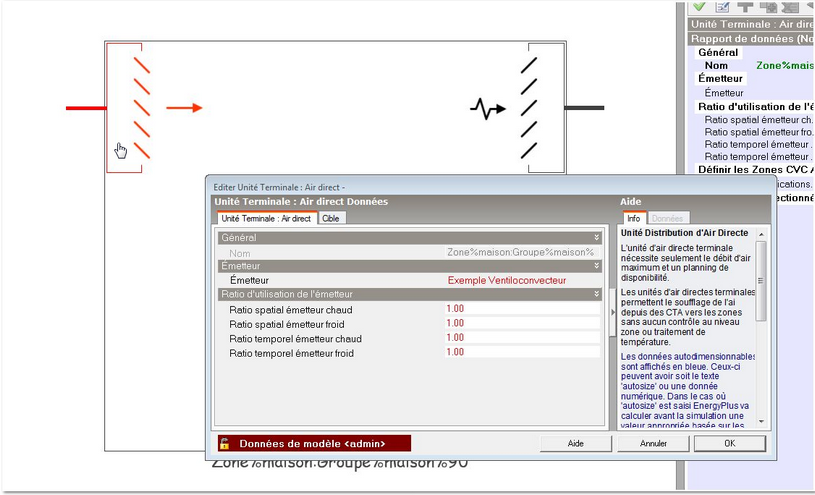Image resolution: width=815 pixels, height=495 pixels.
Task: Click the help panel collapse arrow
Action: (x=612, y=313)
